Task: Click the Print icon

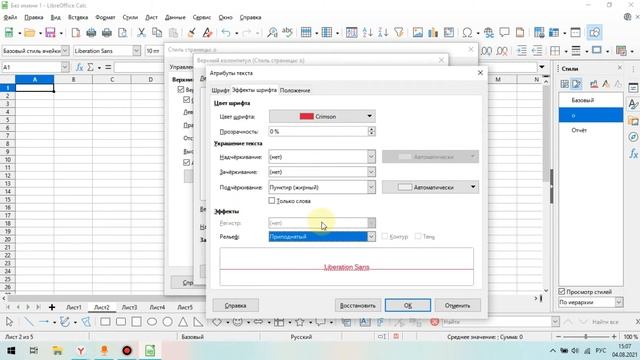Action: coord(107,33)
